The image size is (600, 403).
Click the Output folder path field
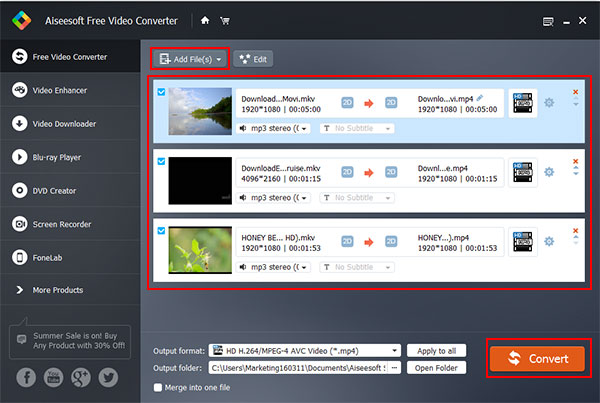299,368
